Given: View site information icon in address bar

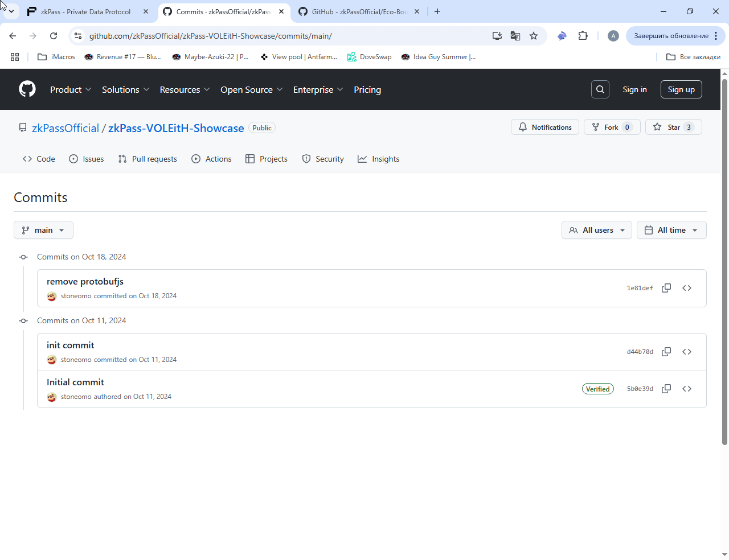Looking at the screenshot, I should pyautogui.click(x=78, y=36).
